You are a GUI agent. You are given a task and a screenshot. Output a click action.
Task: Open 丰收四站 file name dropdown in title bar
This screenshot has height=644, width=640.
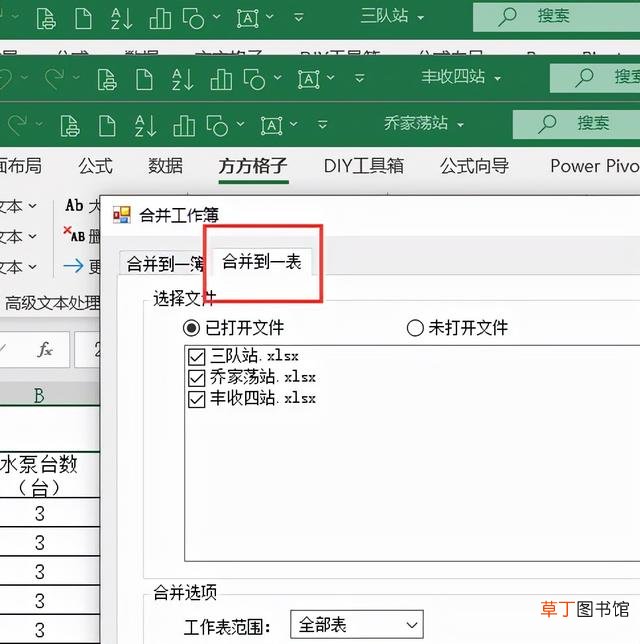(497, 78)
